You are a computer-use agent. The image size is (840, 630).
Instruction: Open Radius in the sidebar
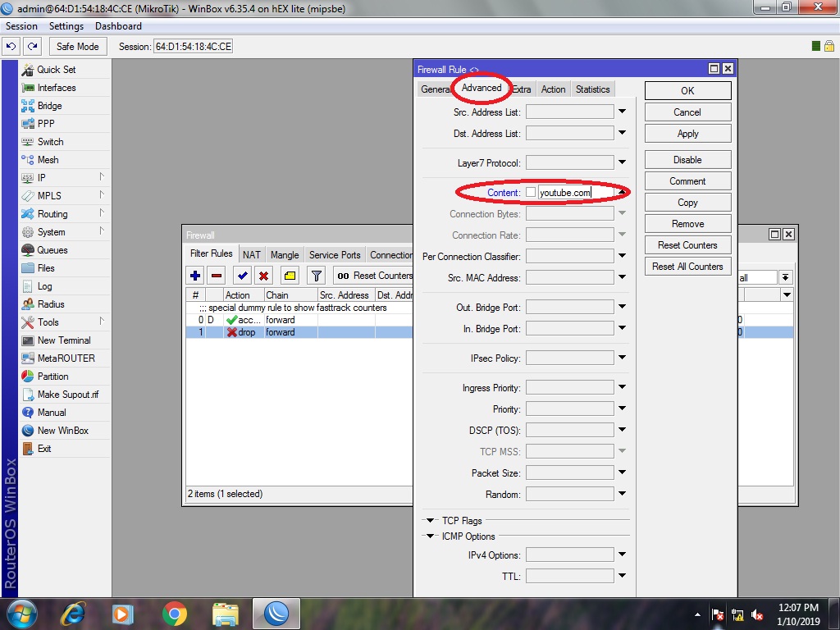(50, 304)
